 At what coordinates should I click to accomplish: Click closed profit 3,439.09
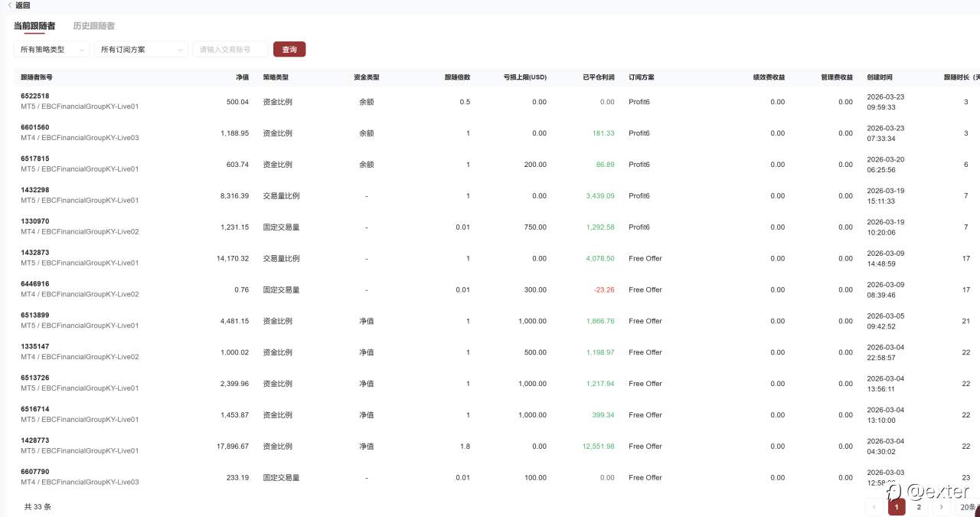pyautogui.click(x=600, y=196)
